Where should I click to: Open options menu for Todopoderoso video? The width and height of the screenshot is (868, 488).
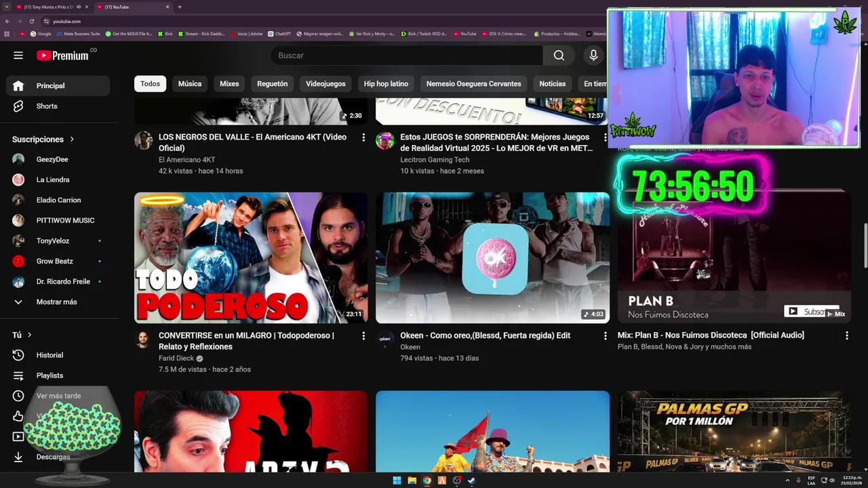pyautogui.click(x=363, y=336)
